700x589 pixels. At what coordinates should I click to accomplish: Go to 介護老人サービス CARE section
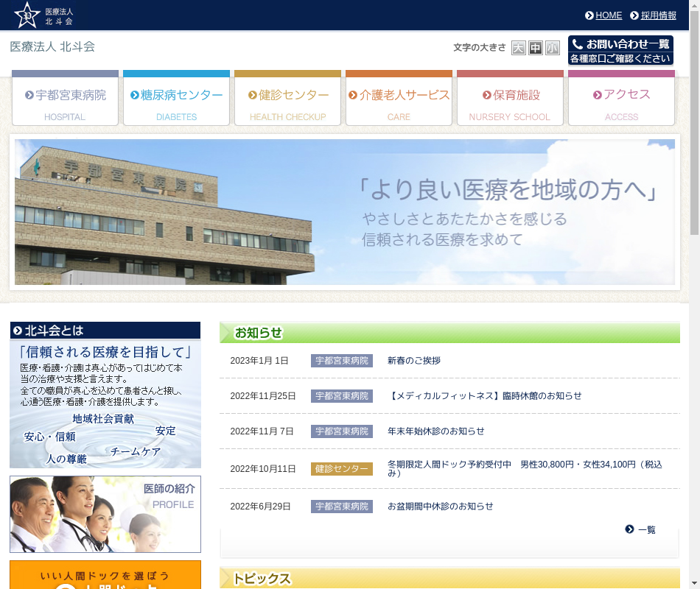pyautogui.click(x=399, y=99)
